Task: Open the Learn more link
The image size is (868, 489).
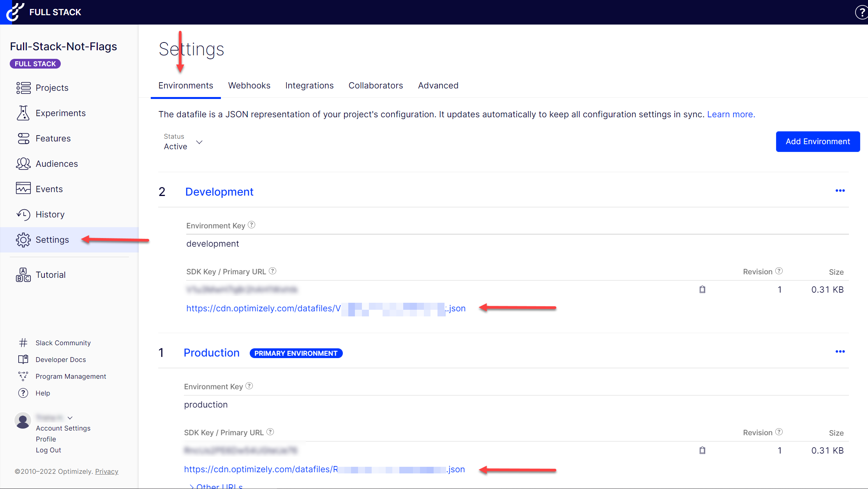Action: pos(731,115)
